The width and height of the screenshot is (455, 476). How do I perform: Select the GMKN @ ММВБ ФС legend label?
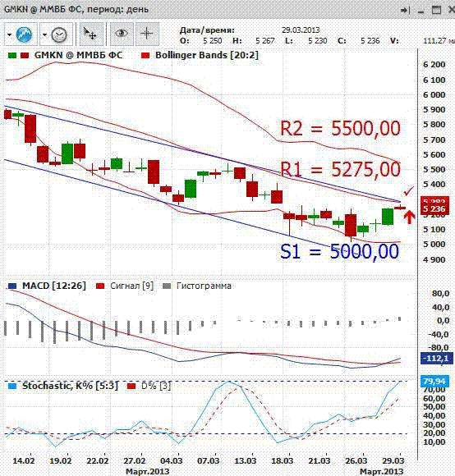(x=78, y=55)
